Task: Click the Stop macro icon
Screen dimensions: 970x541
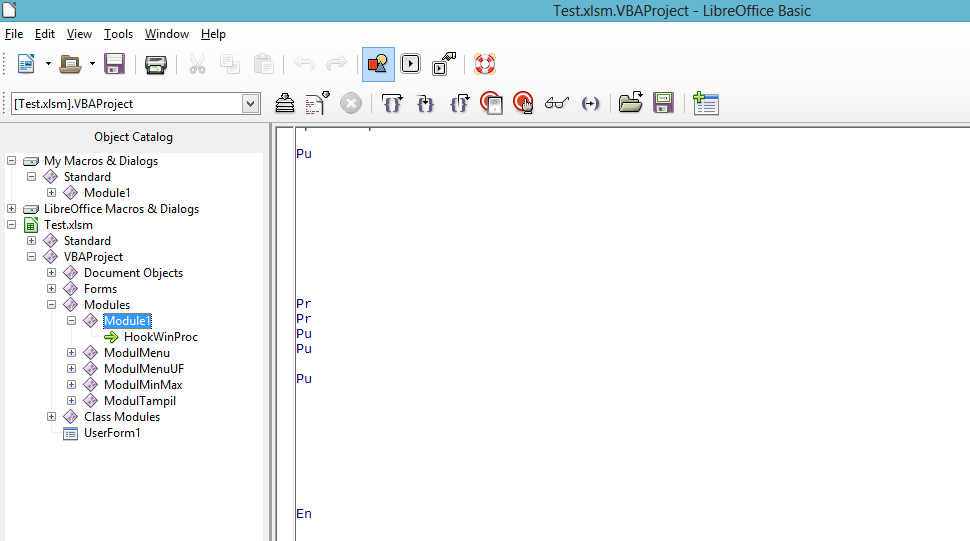Action: 351,103
